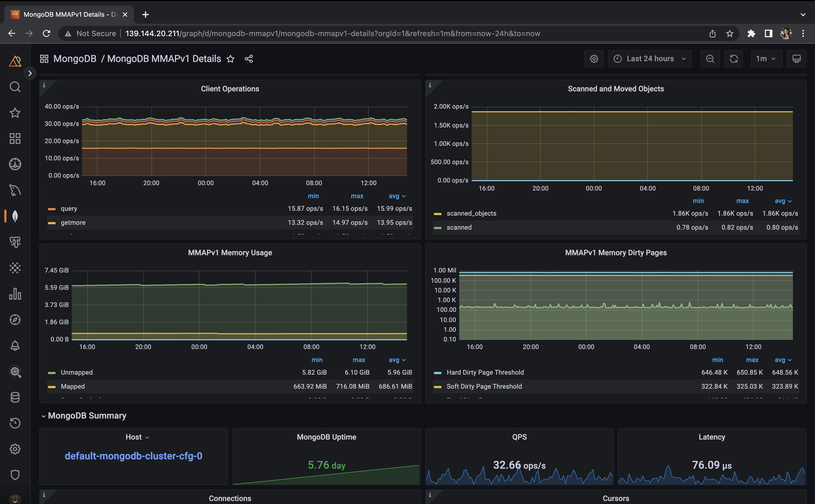Sort Client Operations legend by min
The image size is (815, 504).
313,196
